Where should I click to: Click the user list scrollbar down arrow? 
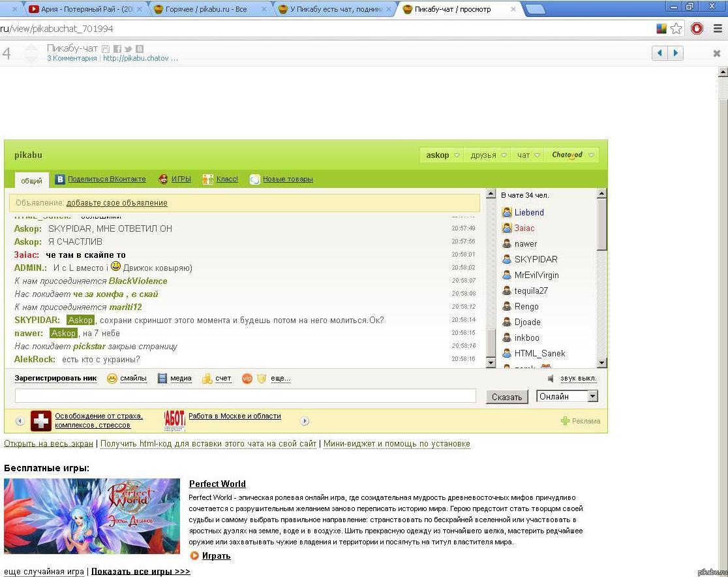[x=601, y=362]
